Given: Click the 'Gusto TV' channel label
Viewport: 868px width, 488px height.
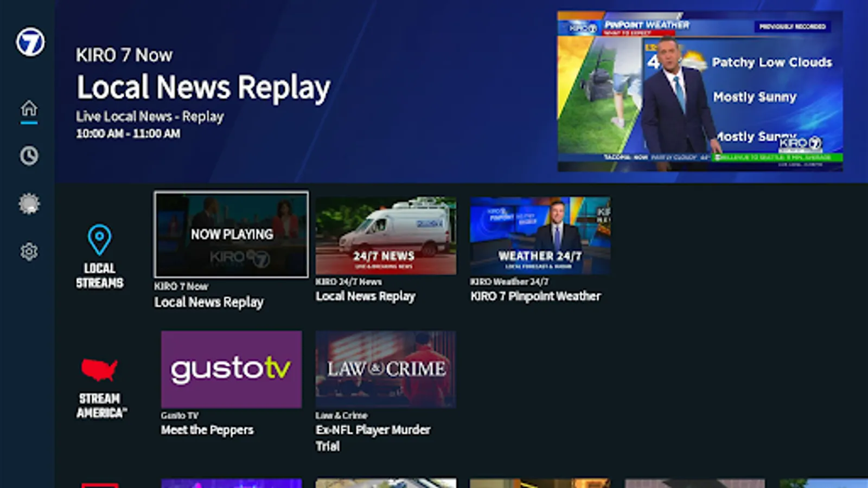Looking at the screenshot, I should [x=180, y=416].
